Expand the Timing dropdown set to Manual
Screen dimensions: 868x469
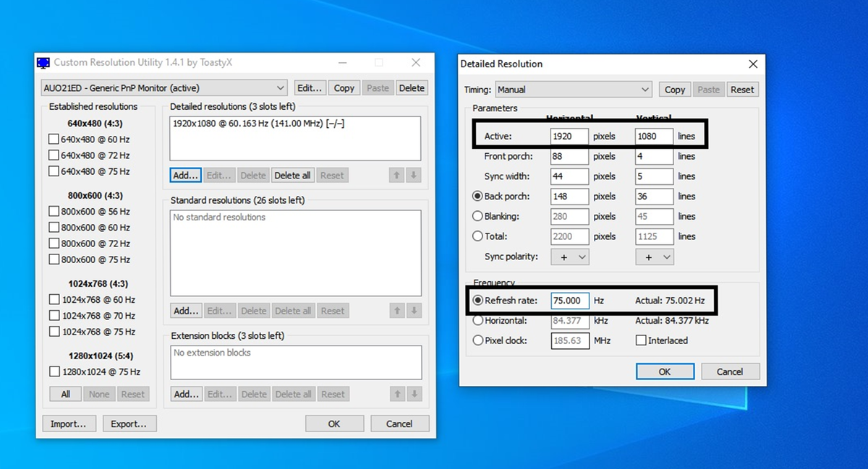[x=574, y=90]
